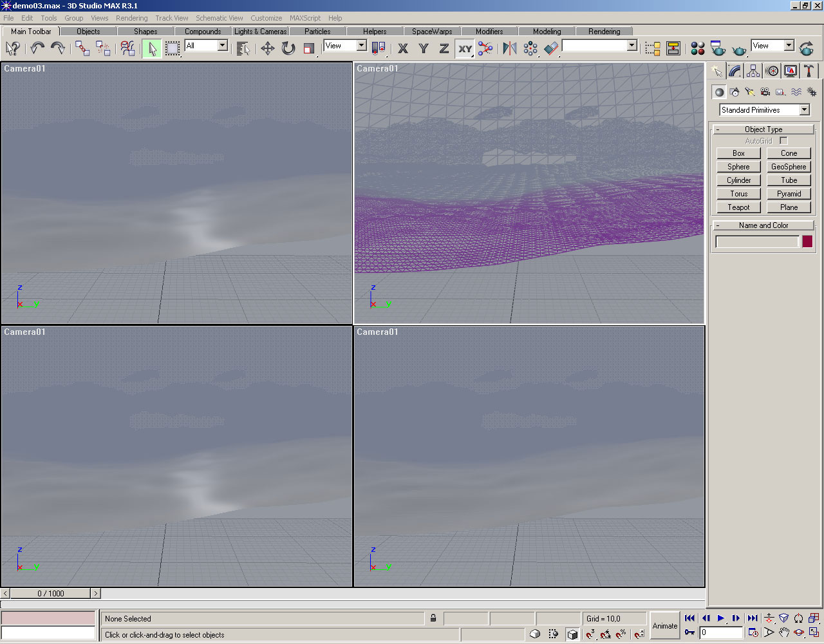Select the Rotate tool in main toolbar
This screenshot has height=644, width=824.
288,48
